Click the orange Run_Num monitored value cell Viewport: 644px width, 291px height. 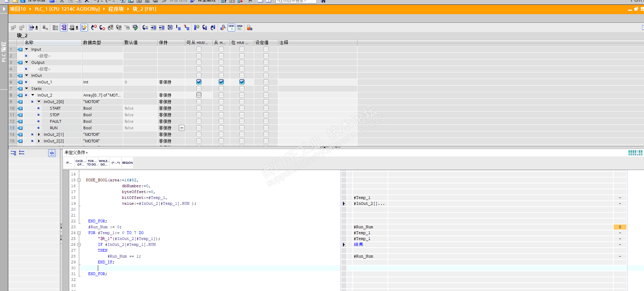(x=620, y=227)
